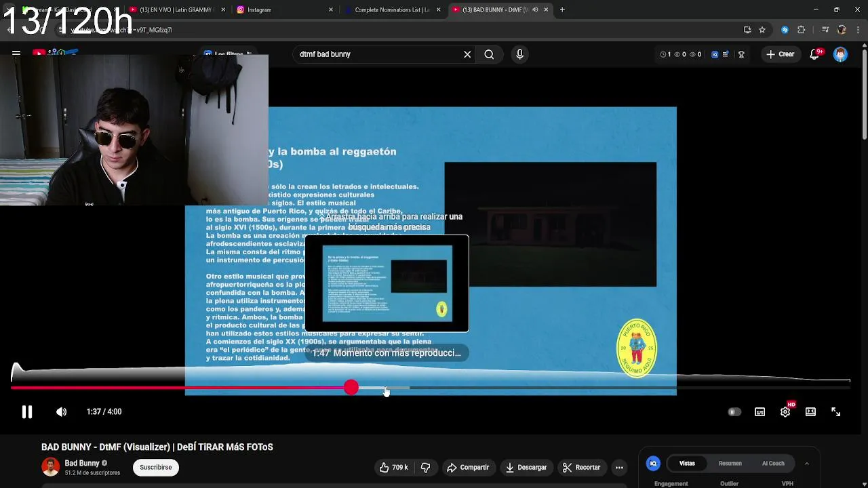Enter fullscreen mode
868x488 pixels.
coord(835,412)
